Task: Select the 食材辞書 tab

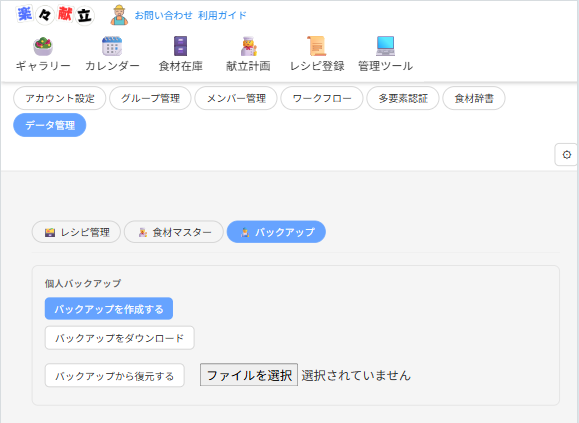Action: coord(474,98)
